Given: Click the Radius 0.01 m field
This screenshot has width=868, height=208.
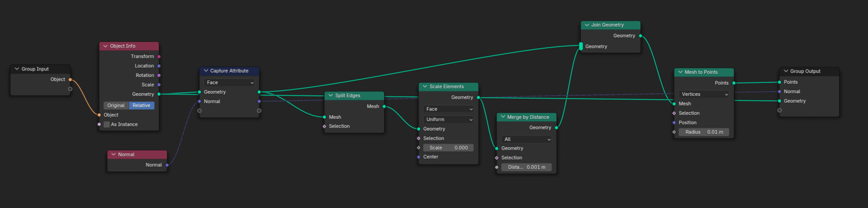Looking at the screenshot, I should click(x=704, y=132).
